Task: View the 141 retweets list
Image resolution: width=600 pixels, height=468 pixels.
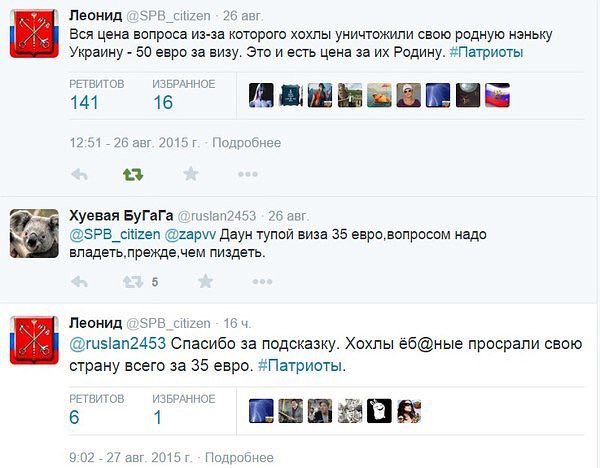Action: tap(85, 102)
